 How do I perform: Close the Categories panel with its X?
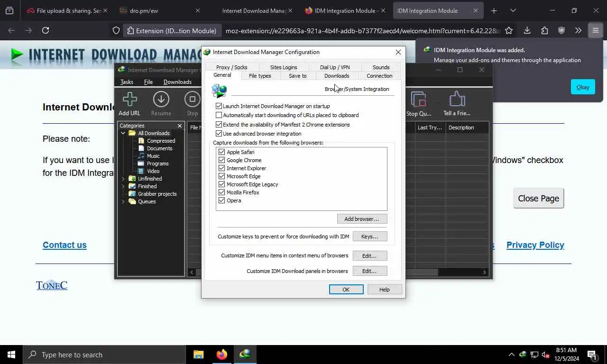(180, 126)
